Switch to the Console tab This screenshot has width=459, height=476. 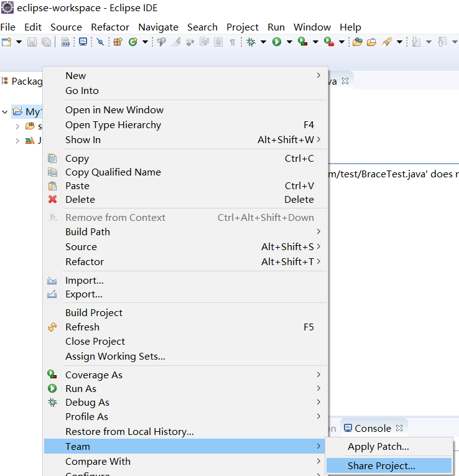(369, 428)
